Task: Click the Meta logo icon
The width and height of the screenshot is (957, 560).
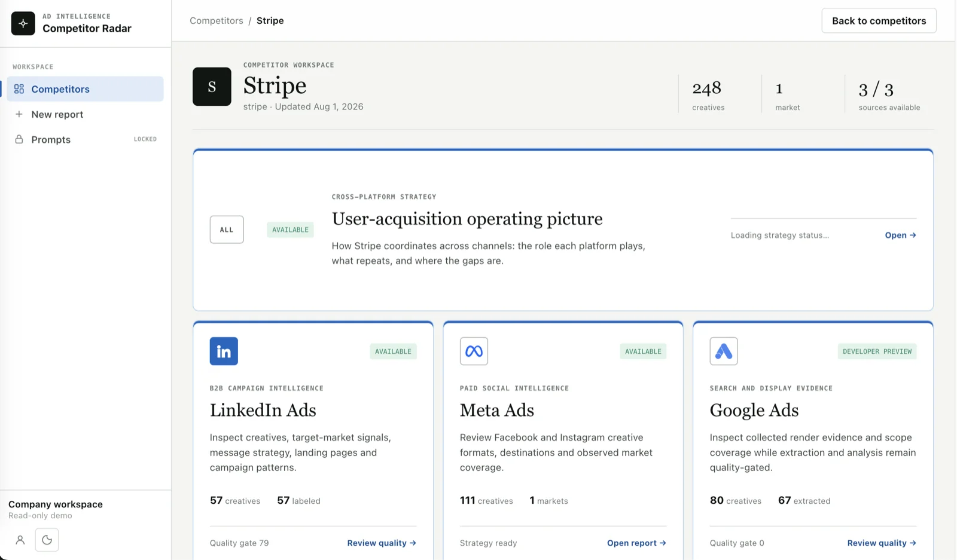Action: pos(474,351)
